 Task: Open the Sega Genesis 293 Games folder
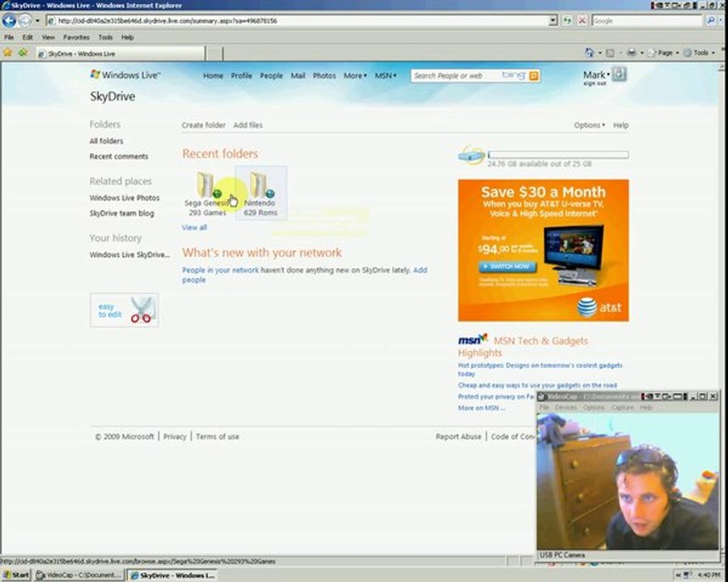coord(206,194)
